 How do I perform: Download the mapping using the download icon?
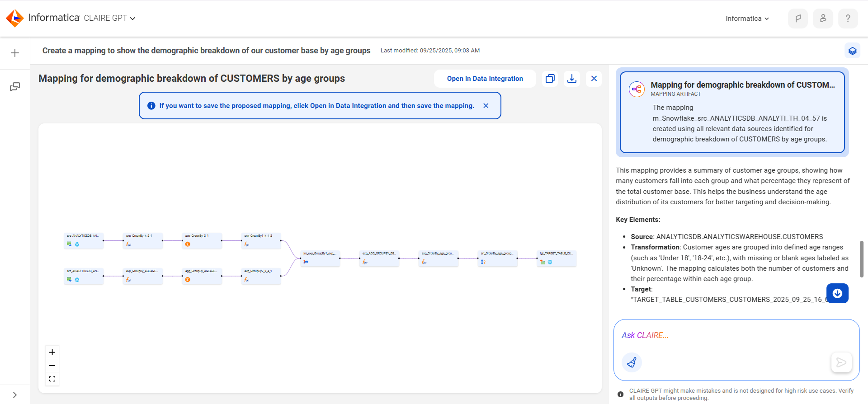tap(572, 79)
